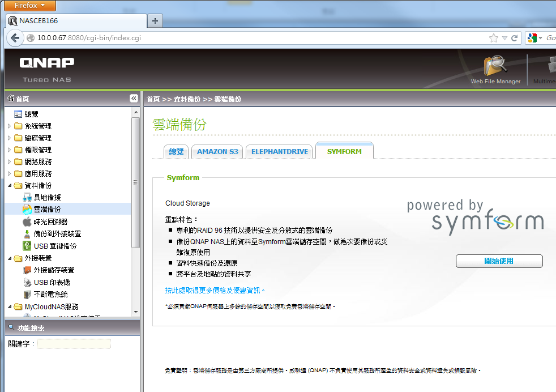
Task: Open a new browser tab
Action: (155, 21)
